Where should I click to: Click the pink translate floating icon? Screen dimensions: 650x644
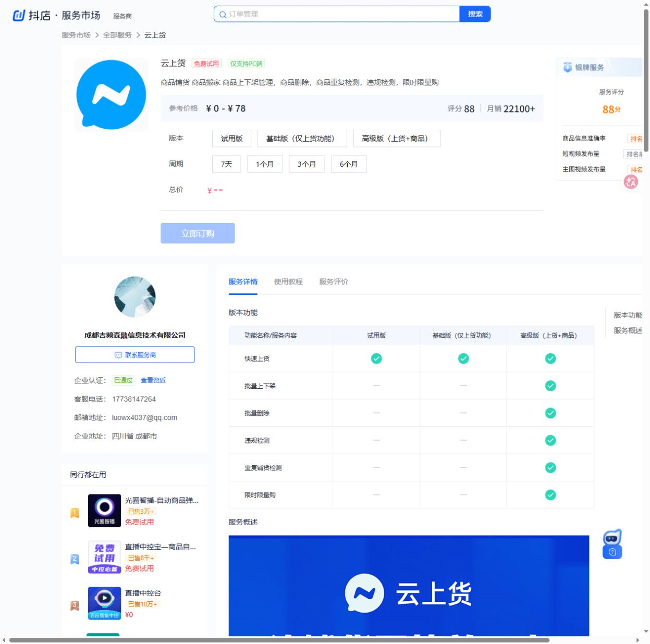[x=631, y=182]
